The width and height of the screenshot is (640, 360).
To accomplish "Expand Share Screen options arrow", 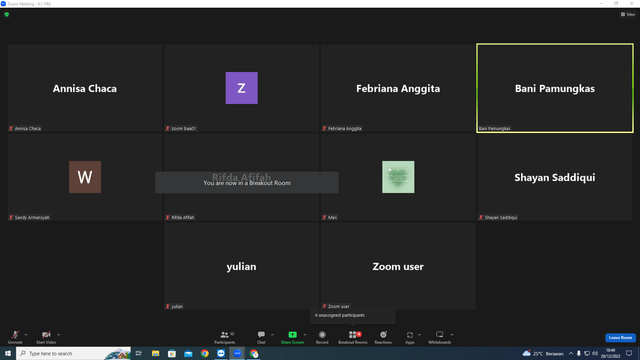I will pyautogui.click(x=305, y=335).
